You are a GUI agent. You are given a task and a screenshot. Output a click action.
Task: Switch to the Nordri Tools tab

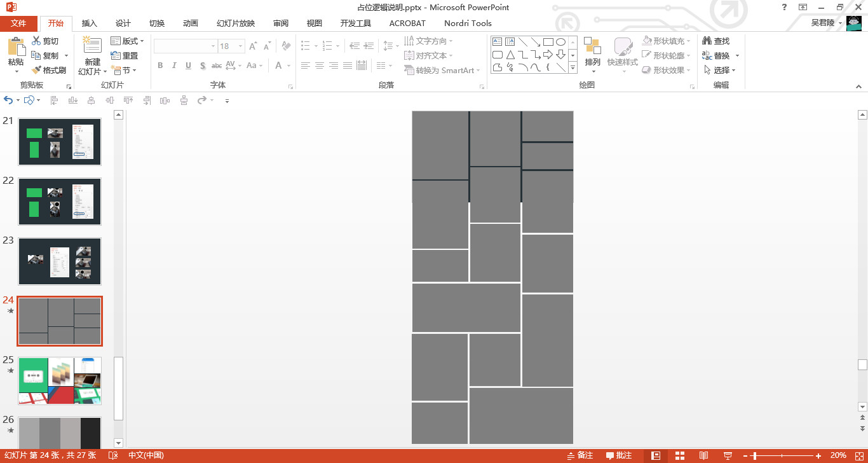(468, 24)
